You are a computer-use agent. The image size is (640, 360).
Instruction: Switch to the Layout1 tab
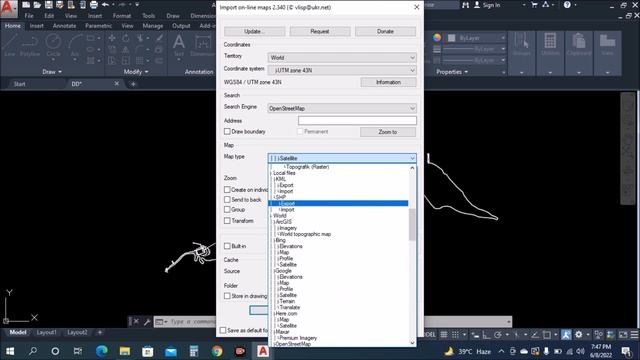(47, 332)
